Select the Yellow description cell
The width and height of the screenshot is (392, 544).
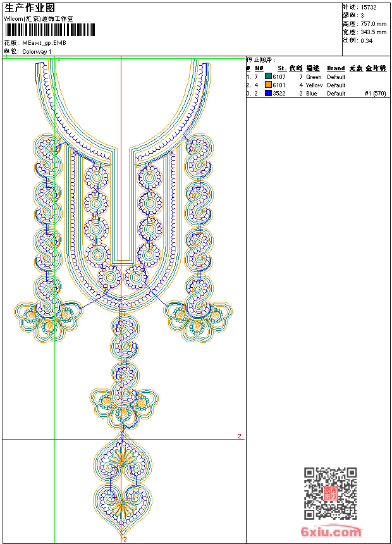(314, 85)
